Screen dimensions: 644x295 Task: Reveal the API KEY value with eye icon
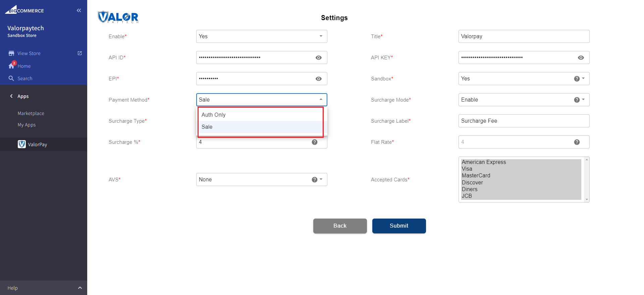point(581,58)
